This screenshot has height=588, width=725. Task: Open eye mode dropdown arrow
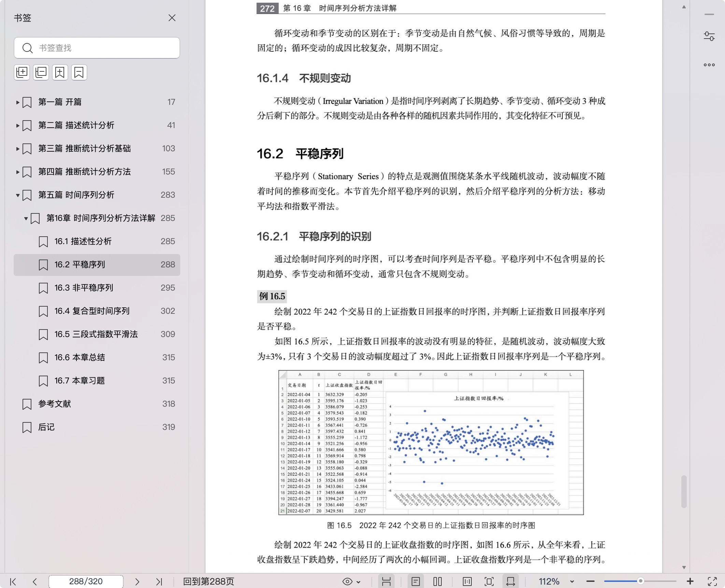pos(358,582)
